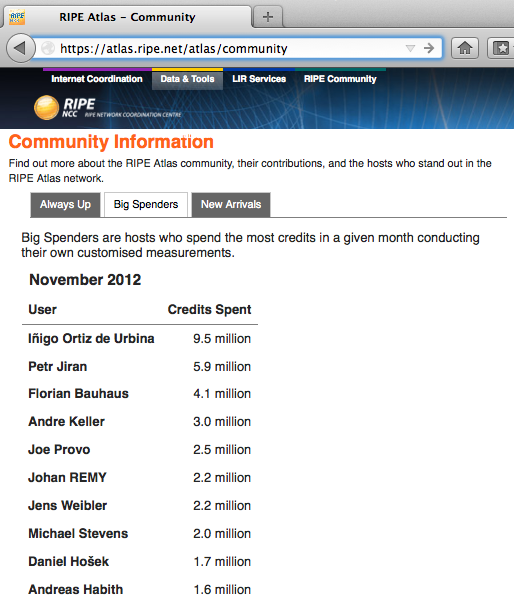This screenshot has width=514, height=605.
Task: Click the User column header
Action: (x=42, y=309)
